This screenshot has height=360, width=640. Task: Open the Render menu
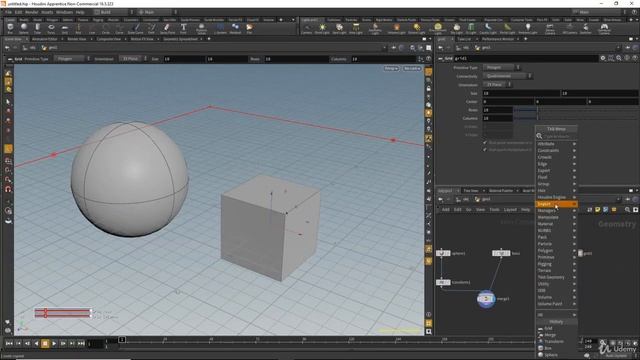pos(31,12)
